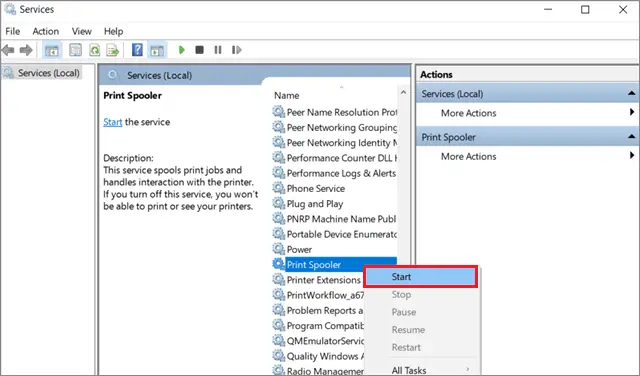This screenshot has height=376, width=640.
Task: Click gear icon beside PNRP Machine Name
Action: [279, 218]
